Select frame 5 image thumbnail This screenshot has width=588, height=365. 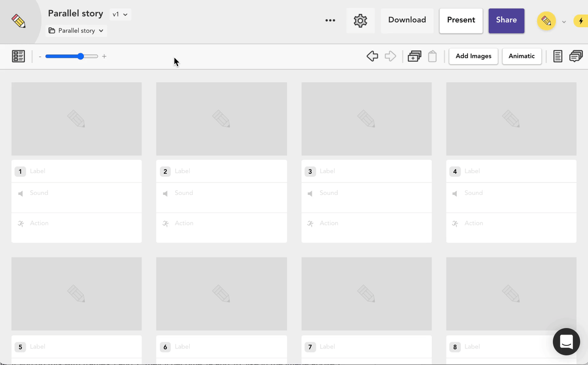[77, 294]
